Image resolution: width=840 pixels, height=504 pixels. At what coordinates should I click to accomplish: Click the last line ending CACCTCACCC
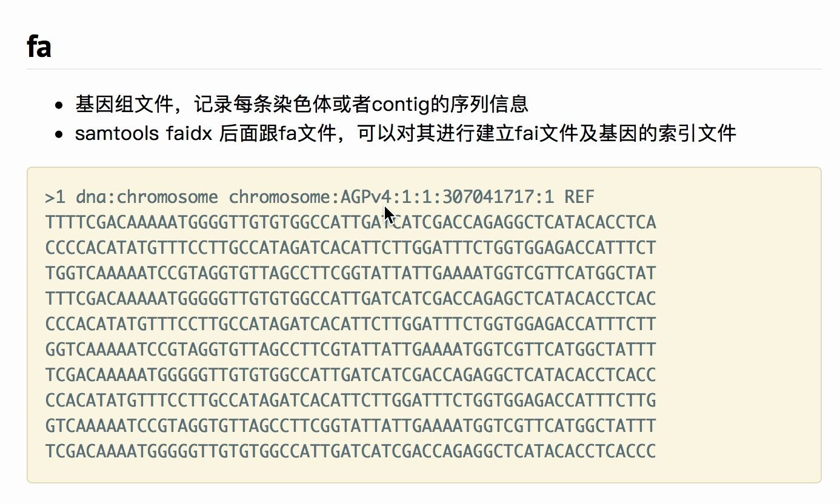pyautogui.click(x=351, y=451)
